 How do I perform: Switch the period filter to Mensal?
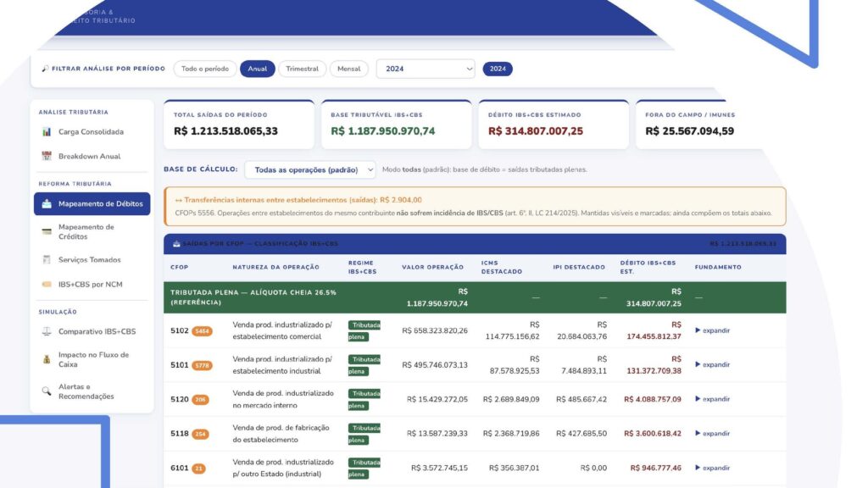pyautogui.click(x=348, y=69)
